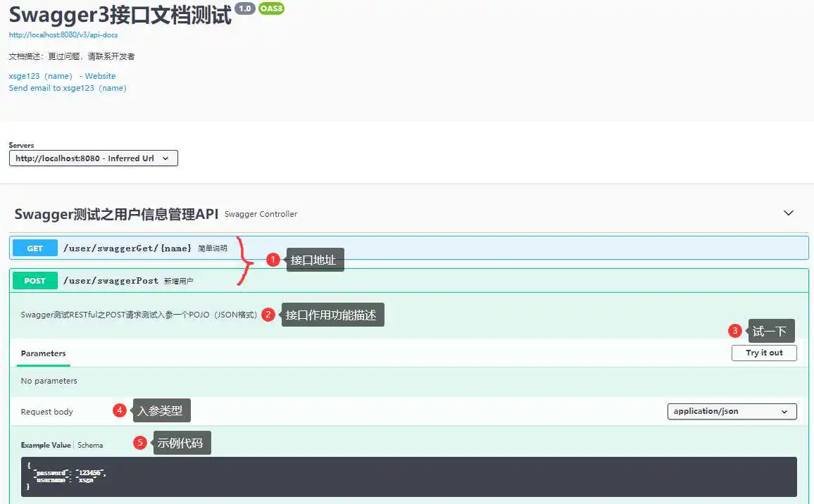Click the 1.0 version badge
Image resolution: width=814 pixels, height=504 pixels.
(x=244, y=8)
